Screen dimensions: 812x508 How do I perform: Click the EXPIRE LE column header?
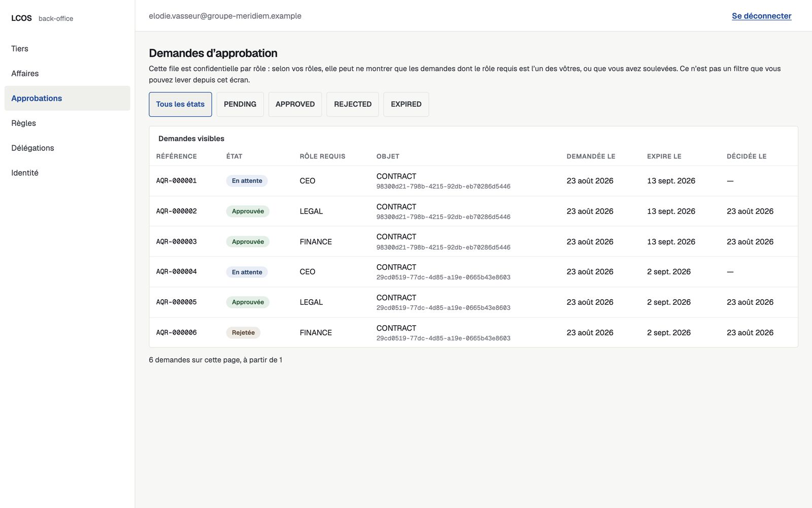pos(664,156)
